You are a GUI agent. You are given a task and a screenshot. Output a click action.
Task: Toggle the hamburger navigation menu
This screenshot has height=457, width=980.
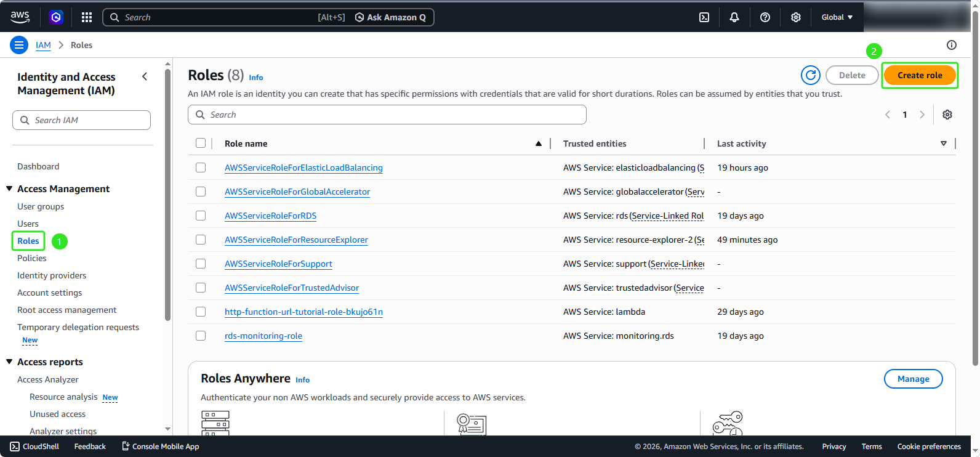[19, 45]
